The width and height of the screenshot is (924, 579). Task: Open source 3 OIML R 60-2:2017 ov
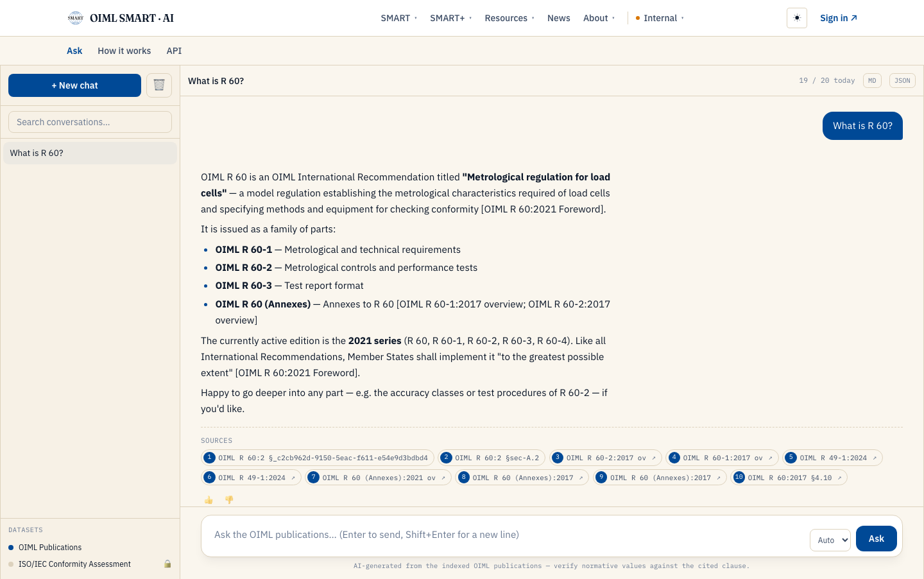click(605, 458)
